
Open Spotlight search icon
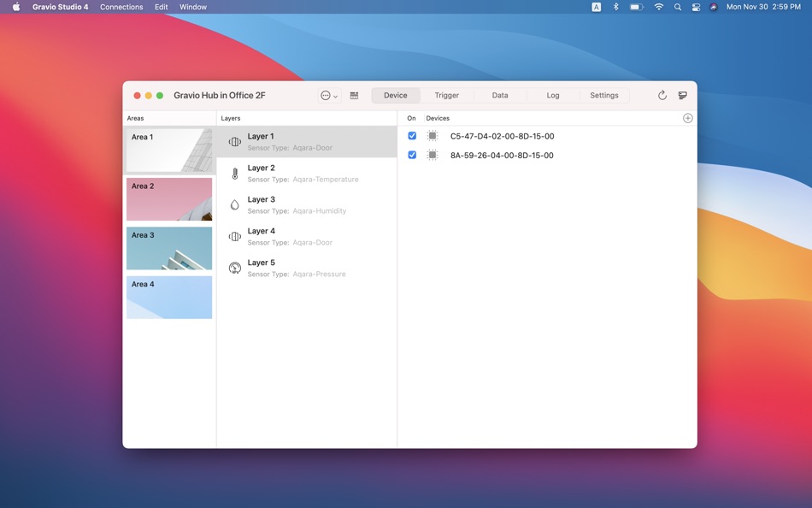pos(677,7)
